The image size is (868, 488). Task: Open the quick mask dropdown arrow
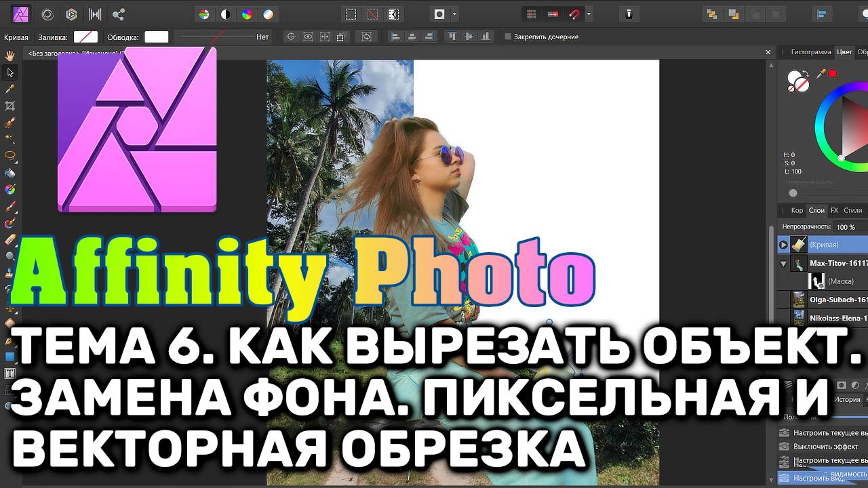[x=454, y=14]
